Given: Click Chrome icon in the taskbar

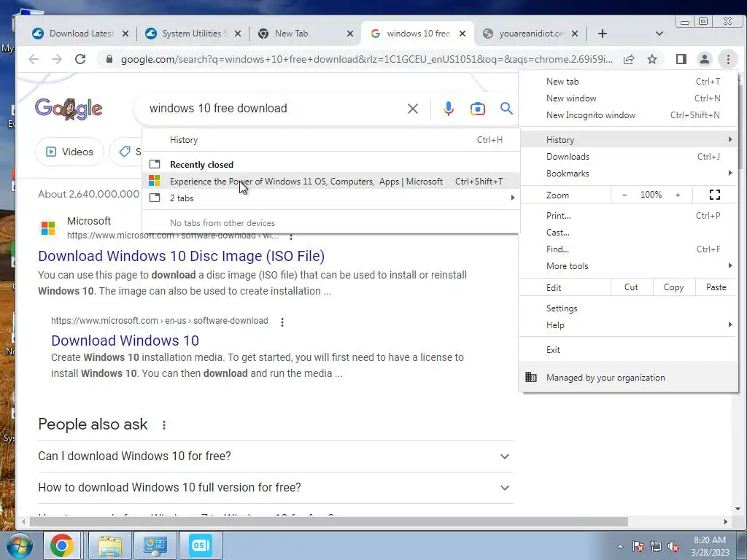Looking at the screenshot, I should coord(62,545).
